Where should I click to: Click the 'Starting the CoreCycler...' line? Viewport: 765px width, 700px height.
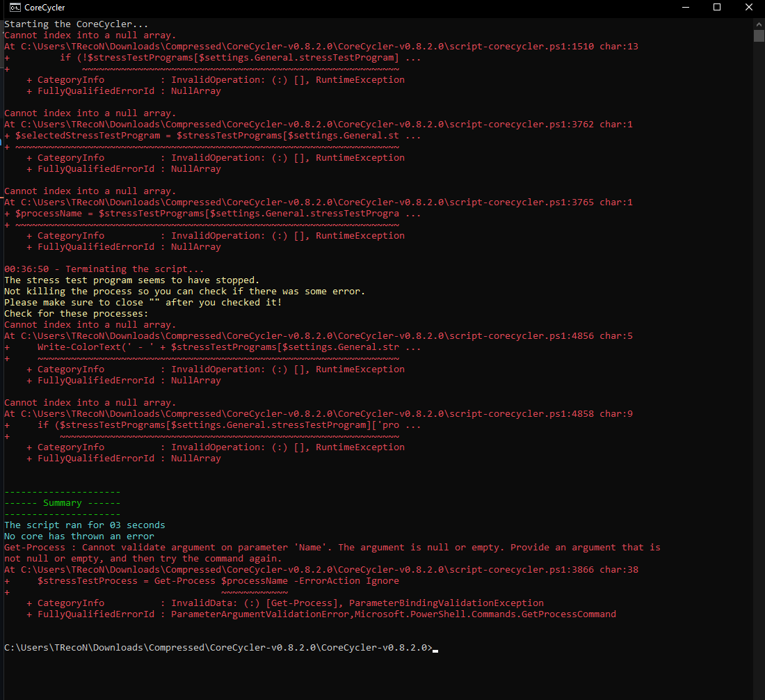(x=76, y=24)
